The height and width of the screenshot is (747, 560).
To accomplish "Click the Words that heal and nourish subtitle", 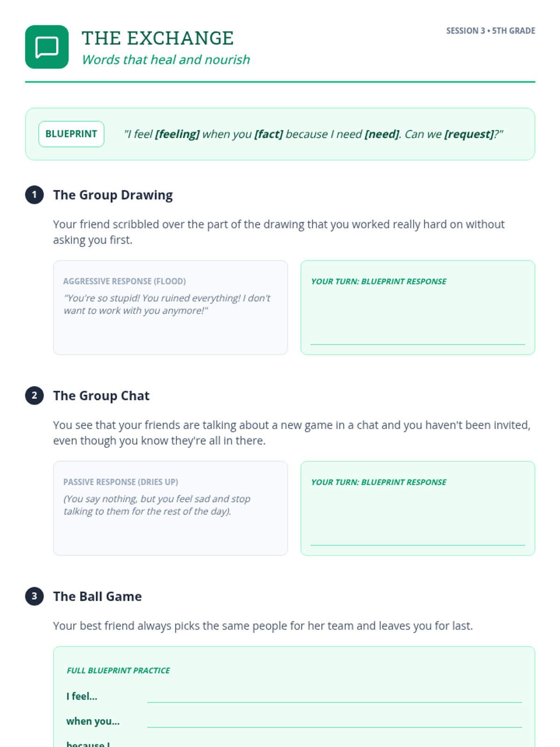I will click(x=166, y=60).
